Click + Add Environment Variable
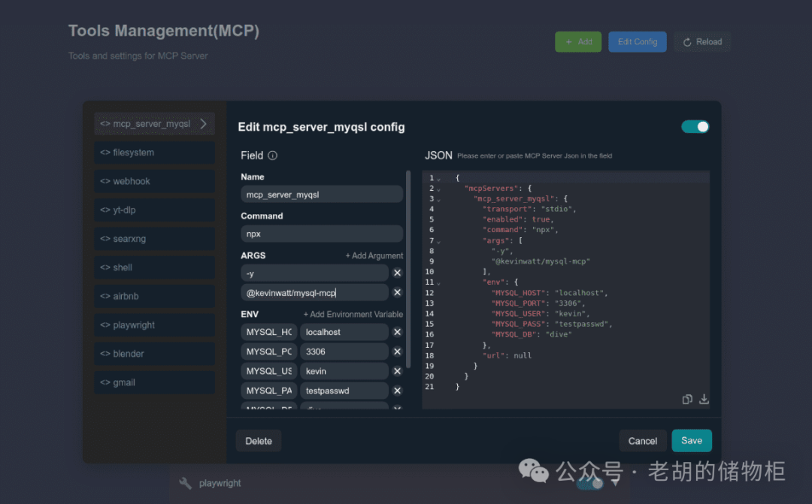Viewport: 812px width, 504px height. [353, 314]
